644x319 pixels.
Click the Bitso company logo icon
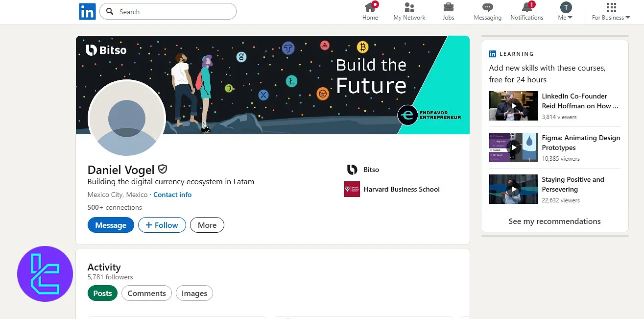pyautogui.click(x=352, y=170)
